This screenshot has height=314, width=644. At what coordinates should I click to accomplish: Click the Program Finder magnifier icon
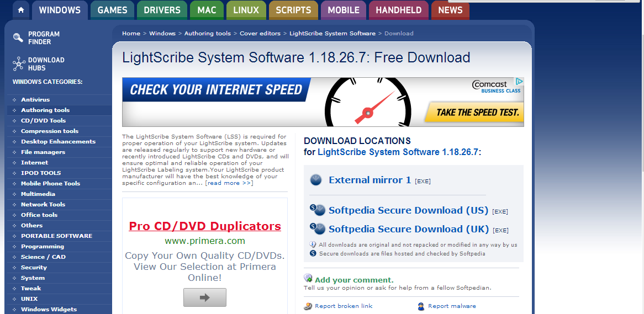18,38
